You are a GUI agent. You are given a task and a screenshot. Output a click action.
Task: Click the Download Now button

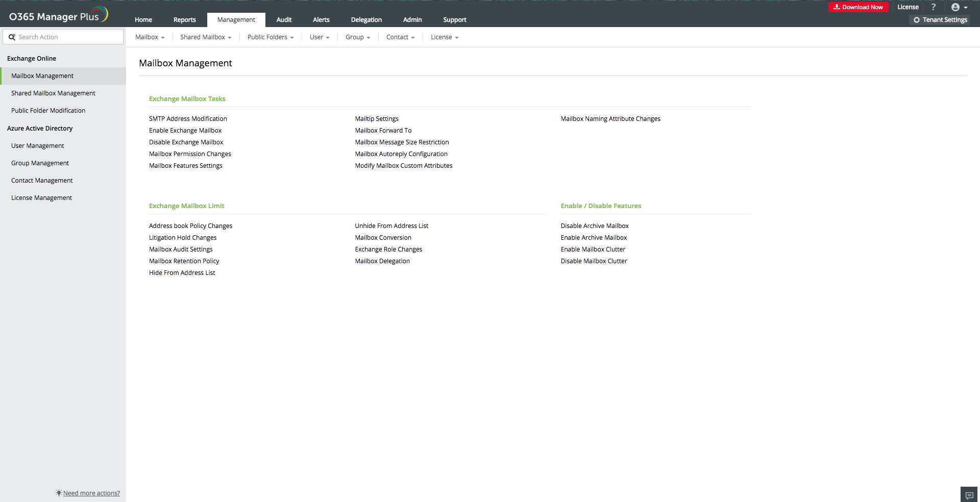(x=858, y=7)
